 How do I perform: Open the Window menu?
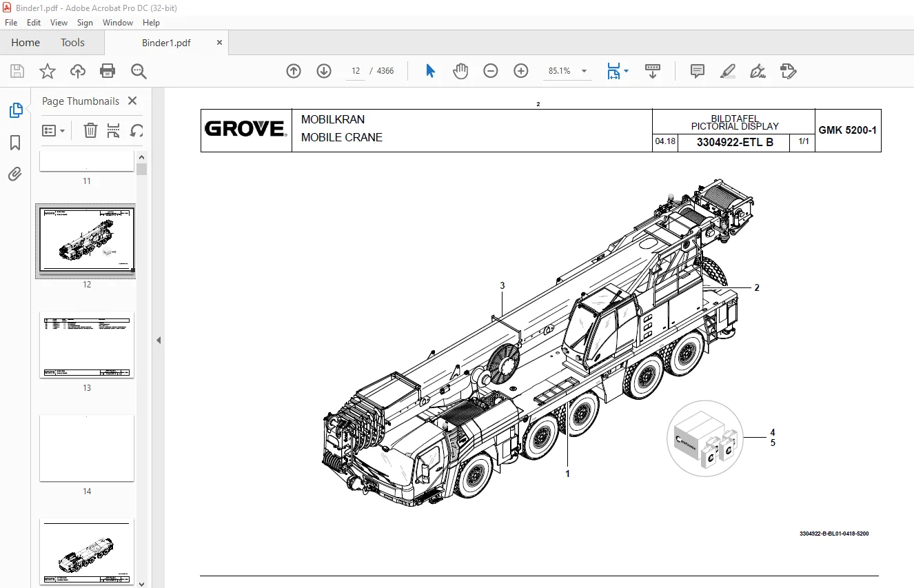point(118,23)
